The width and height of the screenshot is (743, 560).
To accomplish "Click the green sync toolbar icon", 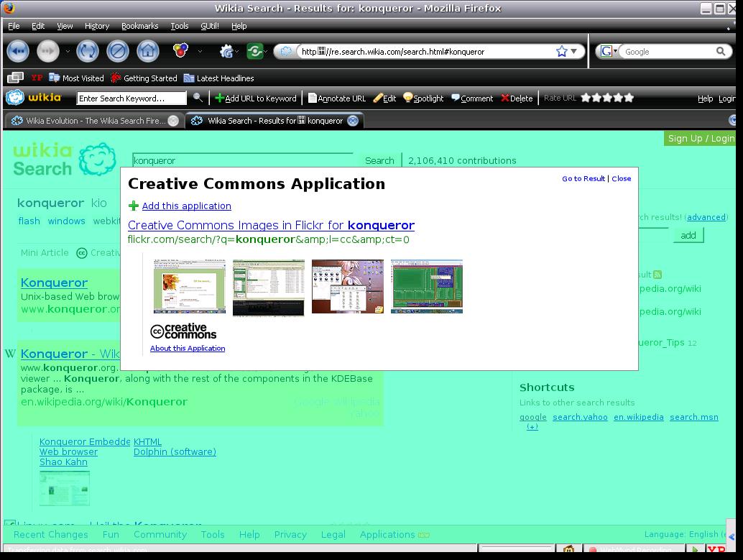I will pos(255,51).
